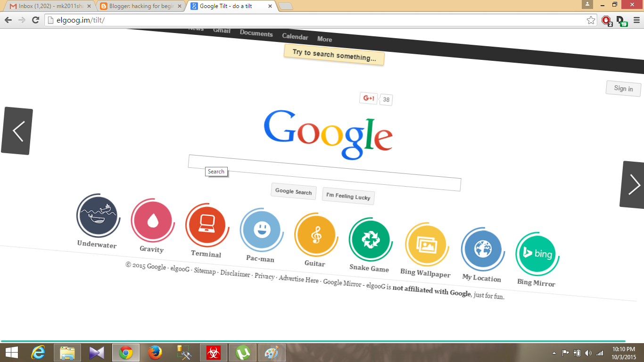This screenshot has height=362, width=644.
Task: Click the Google Search button
Action: [x=294, y=191]
